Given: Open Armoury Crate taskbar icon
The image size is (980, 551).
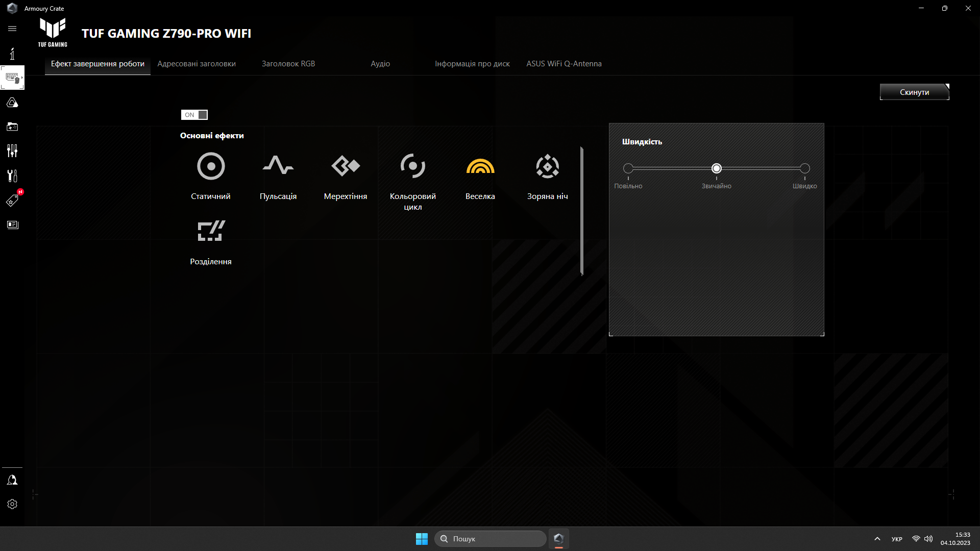Looking at the screenshot, I should tap(559, 539).
